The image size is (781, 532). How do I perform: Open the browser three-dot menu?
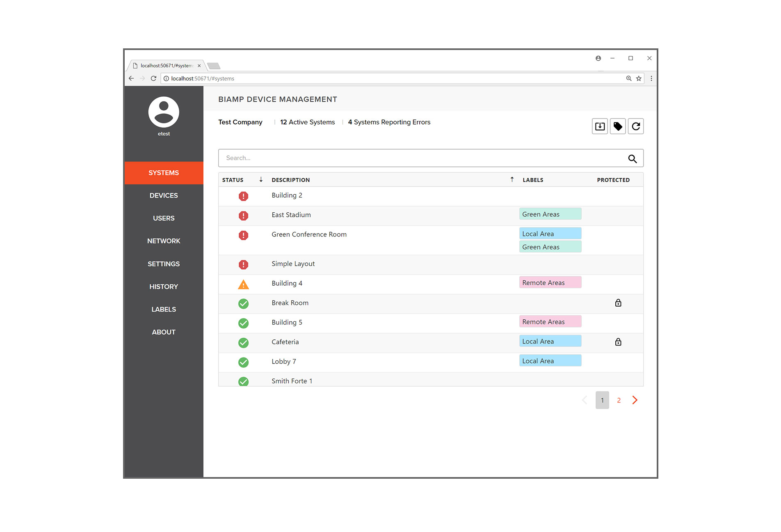651,79
